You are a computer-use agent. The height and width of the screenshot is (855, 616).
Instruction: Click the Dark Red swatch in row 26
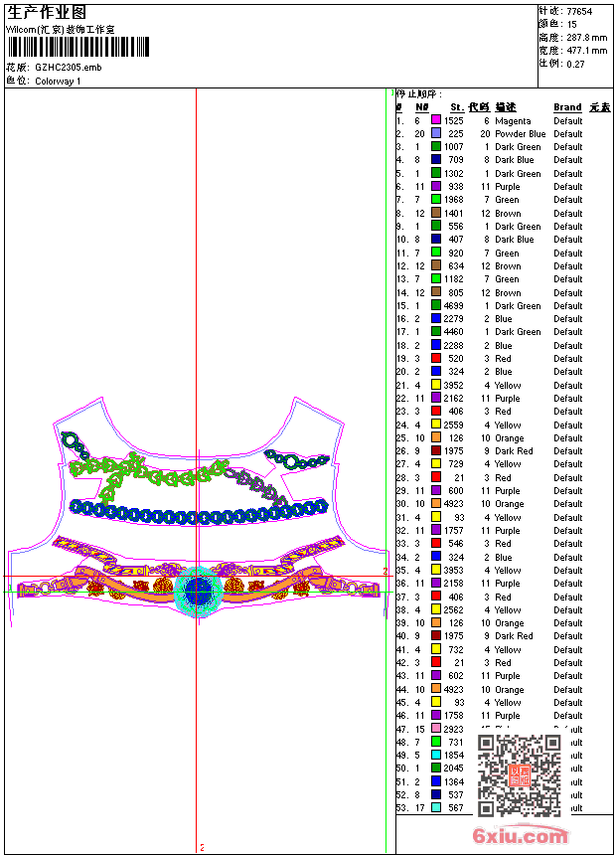436,451
